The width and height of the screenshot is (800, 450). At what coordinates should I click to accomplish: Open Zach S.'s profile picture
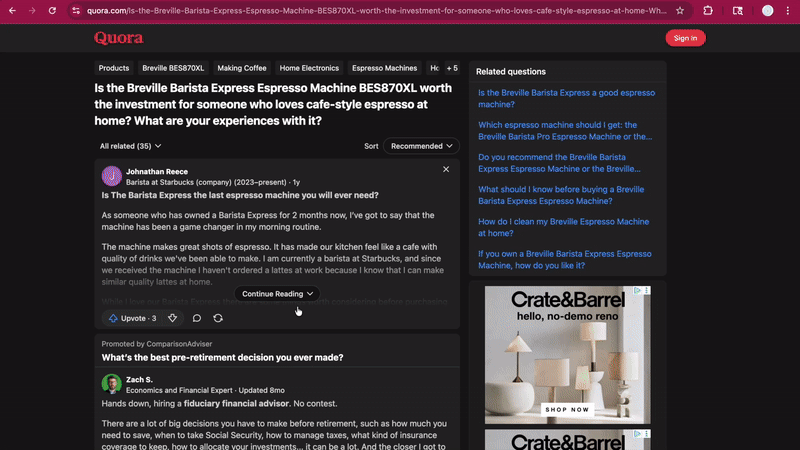click(111, 384)
